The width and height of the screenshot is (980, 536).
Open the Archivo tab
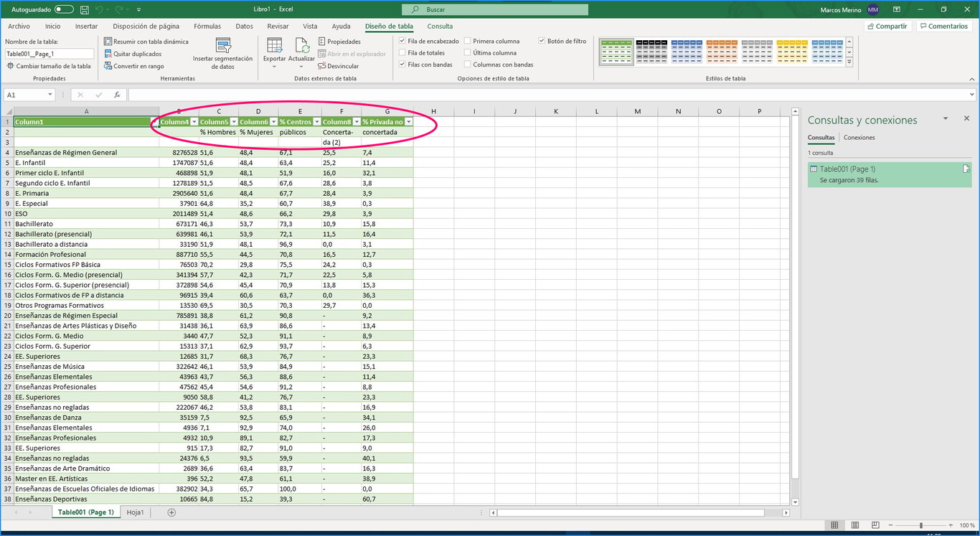coord(19,26)
